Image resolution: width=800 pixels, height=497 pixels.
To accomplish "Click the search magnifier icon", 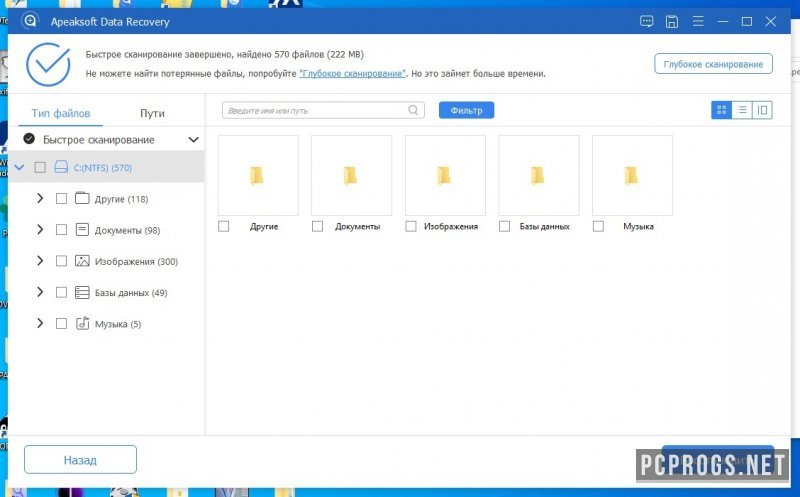I will click(x=413, y=110).
